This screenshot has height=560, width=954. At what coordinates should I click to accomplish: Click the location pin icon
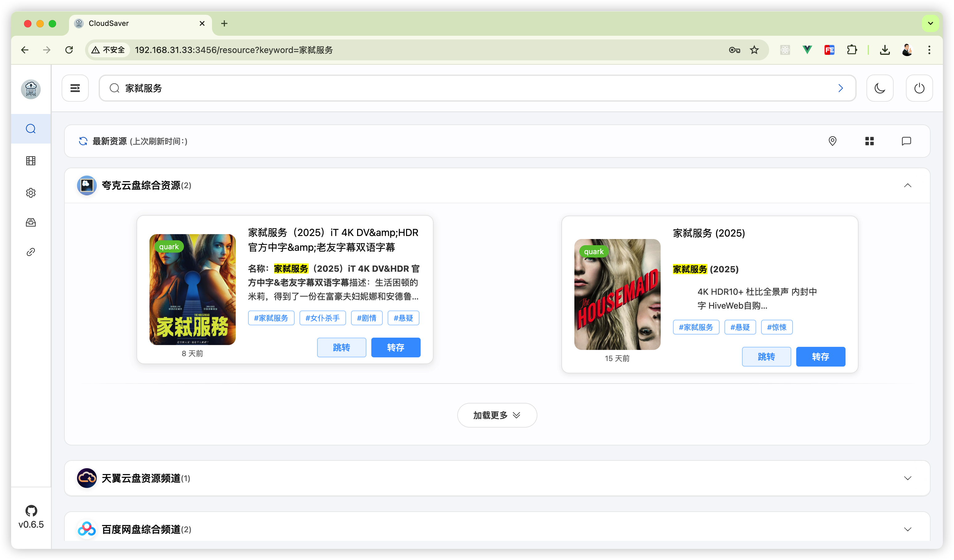(x=832, y=141)
